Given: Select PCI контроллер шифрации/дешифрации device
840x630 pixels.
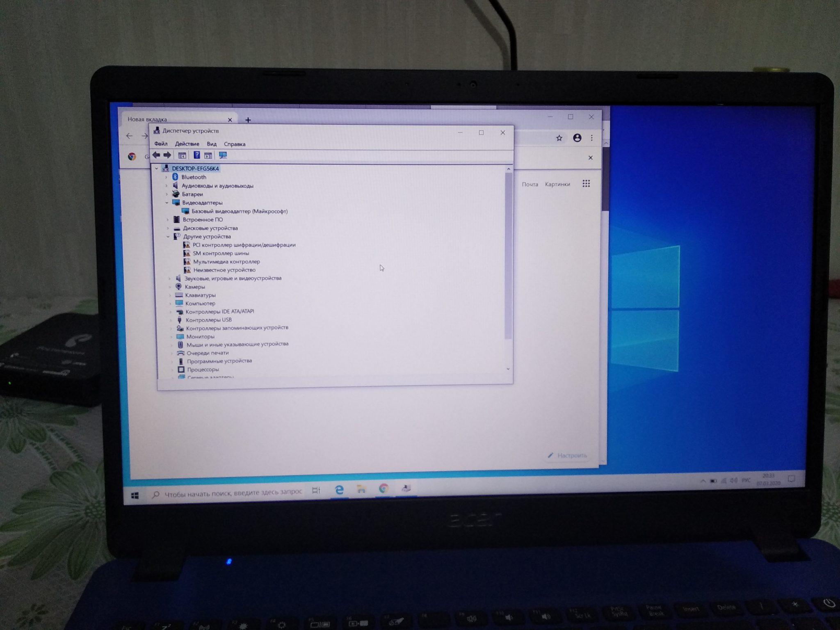Looking at the screenshot, I should [245, 245].
